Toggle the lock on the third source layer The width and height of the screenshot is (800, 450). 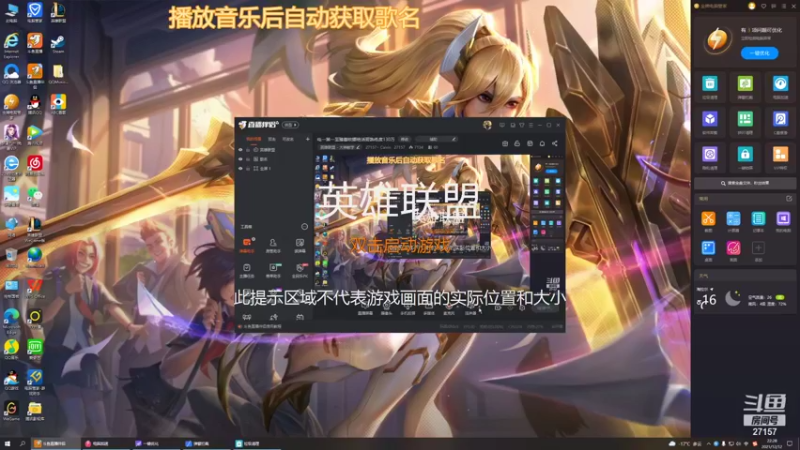coord(248,168)
